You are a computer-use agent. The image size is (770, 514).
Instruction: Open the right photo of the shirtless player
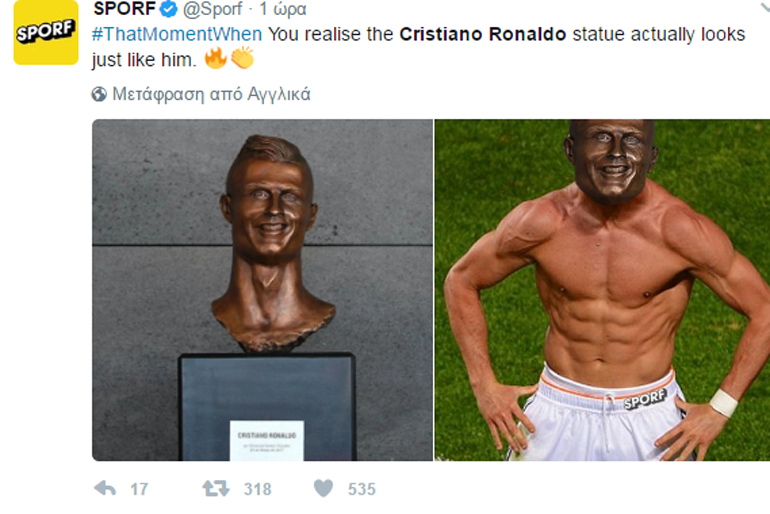[x=602, y=290]
